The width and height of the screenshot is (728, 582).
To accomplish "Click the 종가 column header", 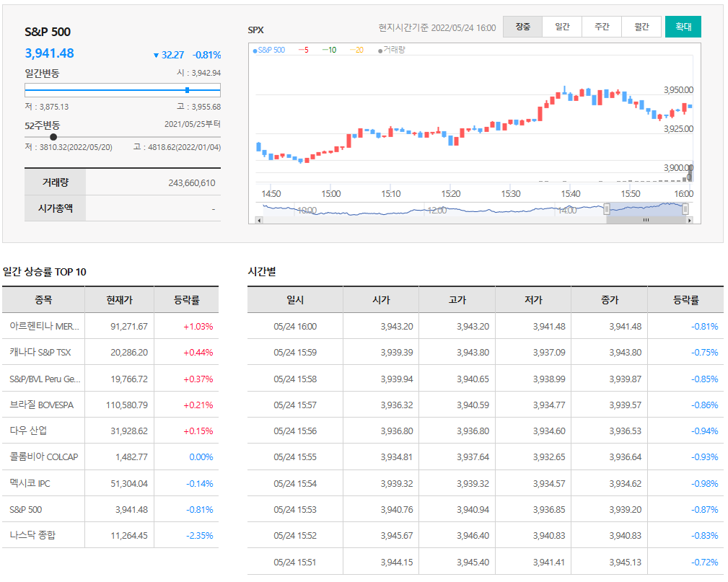I will click(x=609, y=300).
